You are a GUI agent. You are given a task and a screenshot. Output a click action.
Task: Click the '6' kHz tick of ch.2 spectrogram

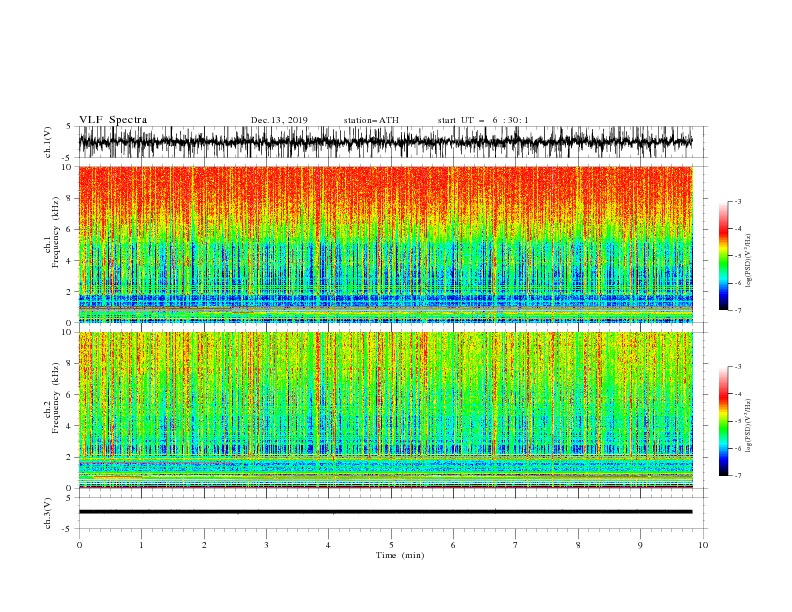pyautogui.click(x=69, y=395)
